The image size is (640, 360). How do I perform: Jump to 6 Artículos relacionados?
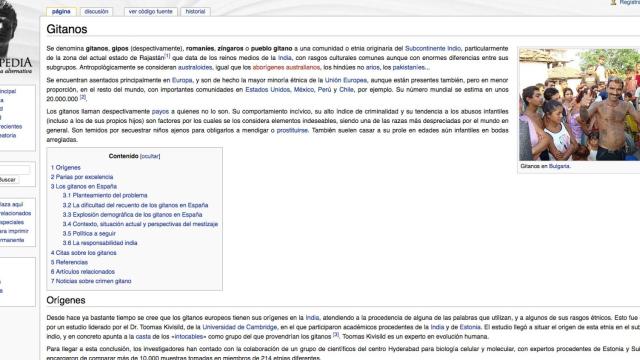click(83, 272)
